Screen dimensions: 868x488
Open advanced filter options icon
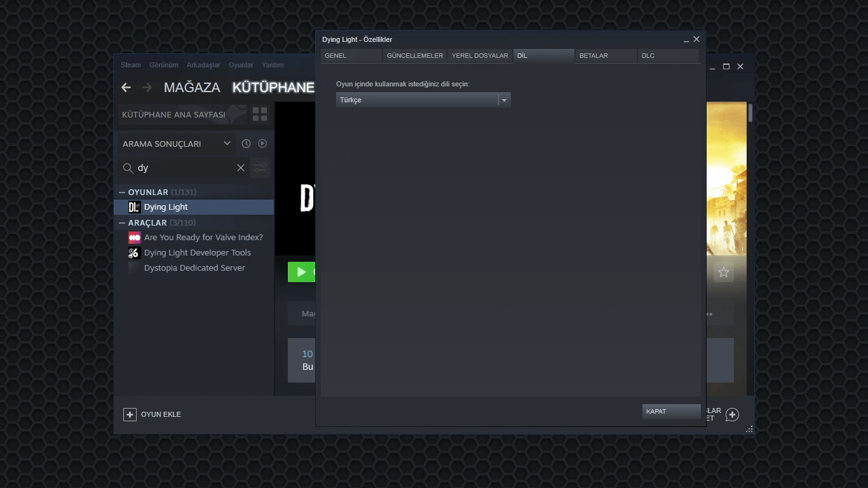pyautogui.click(x=260, y=168)
